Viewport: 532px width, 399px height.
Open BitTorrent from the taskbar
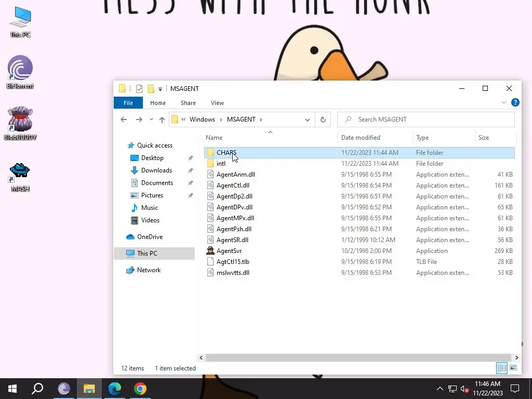point(64,389)
